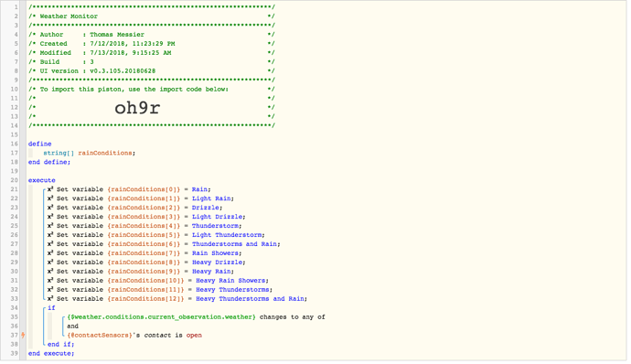
Task: Click the Modified 7/13/2018 comment line
Action: tap(152, 53)
